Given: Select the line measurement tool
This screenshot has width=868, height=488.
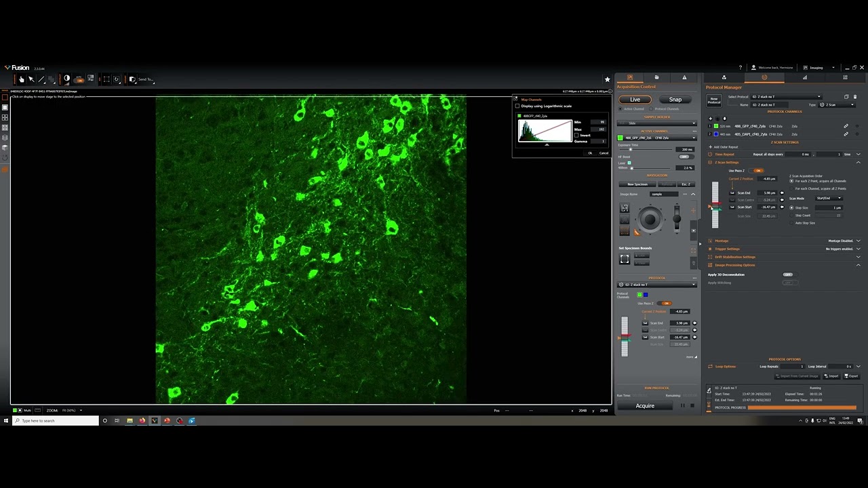Looking at the screenshot, I should click(41, 79).
